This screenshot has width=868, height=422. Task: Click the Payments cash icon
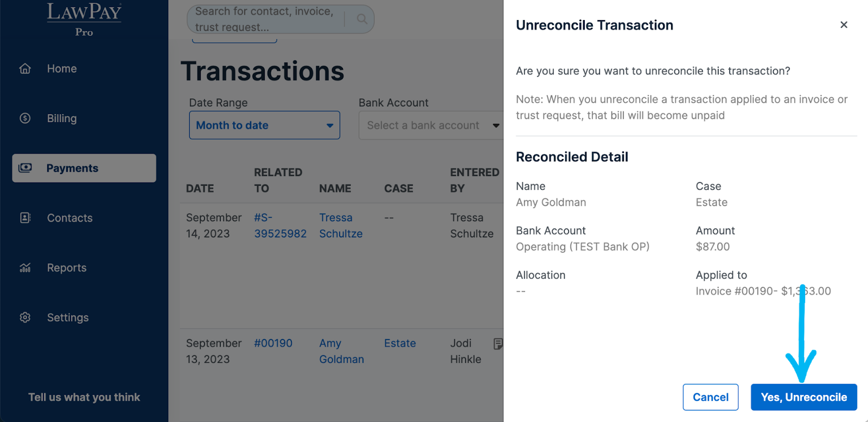[25, 168]
